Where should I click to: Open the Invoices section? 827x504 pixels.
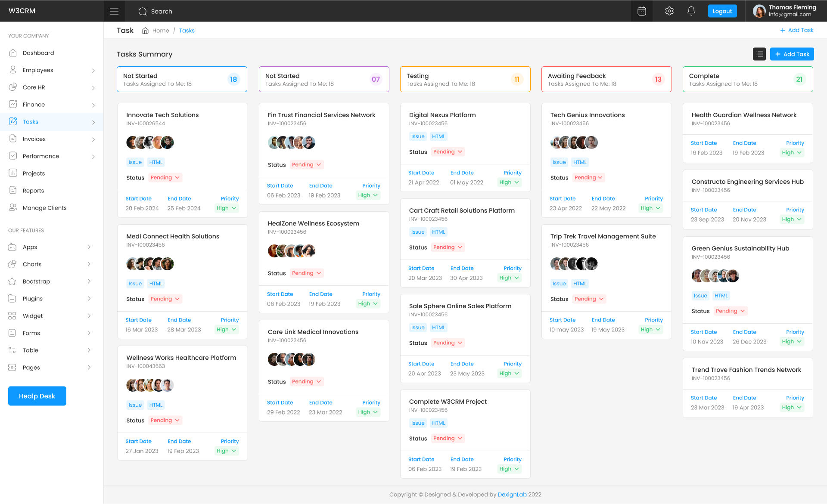[34, 139]
